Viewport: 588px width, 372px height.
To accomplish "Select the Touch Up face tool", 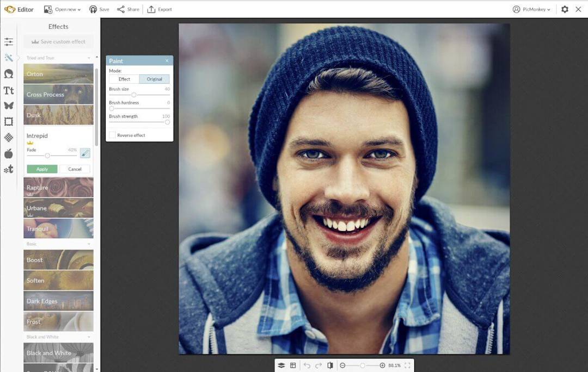I will pos(9,73).
